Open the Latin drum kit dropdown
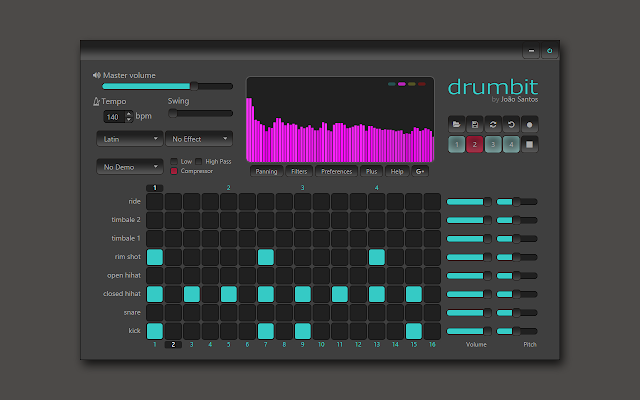640x400 pixels. click(130, 139)
